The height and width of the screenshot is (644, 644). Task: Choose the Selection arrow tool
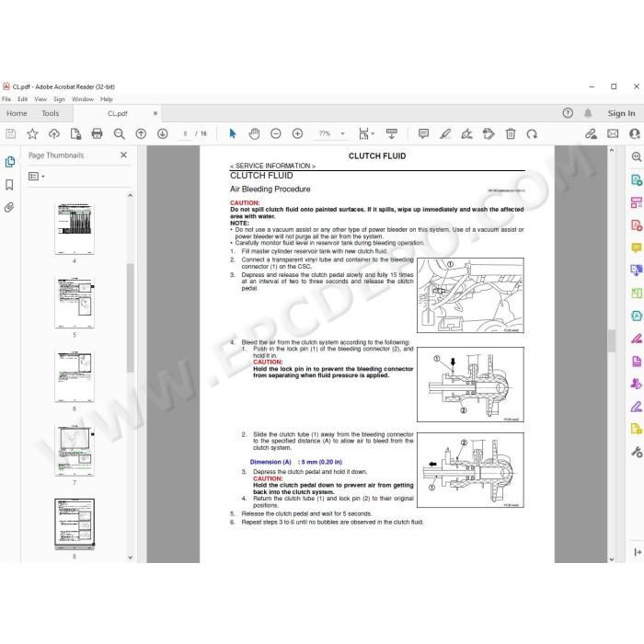[x=233, y=134]
